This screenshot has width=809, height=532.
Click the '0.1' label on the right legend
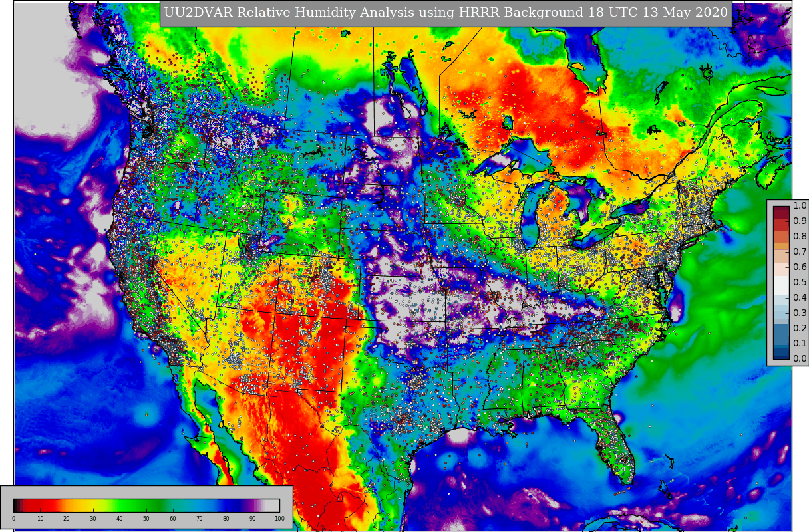click(x=800, y=344)
